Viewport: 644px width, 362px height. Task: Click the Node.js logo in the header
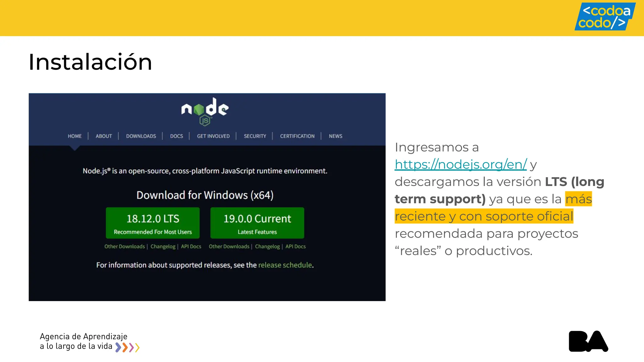coord(205,112)
